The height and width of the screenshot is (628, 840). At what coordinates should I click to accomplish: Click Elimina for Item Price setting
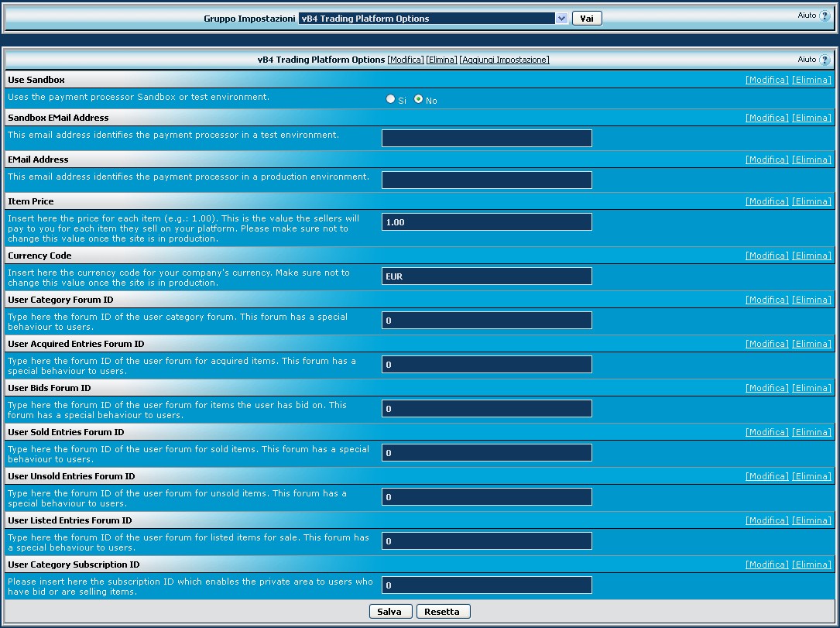811,201
